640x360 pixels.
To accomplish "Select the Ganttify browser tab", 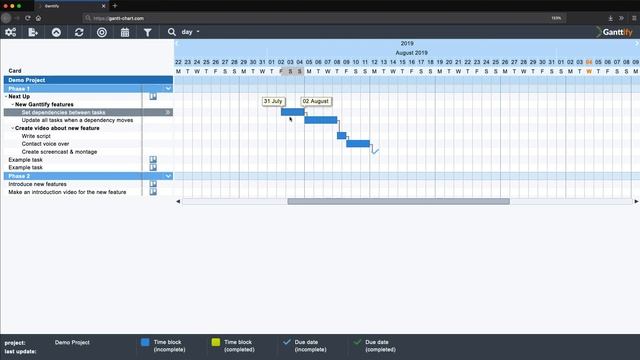I will 71,6.
